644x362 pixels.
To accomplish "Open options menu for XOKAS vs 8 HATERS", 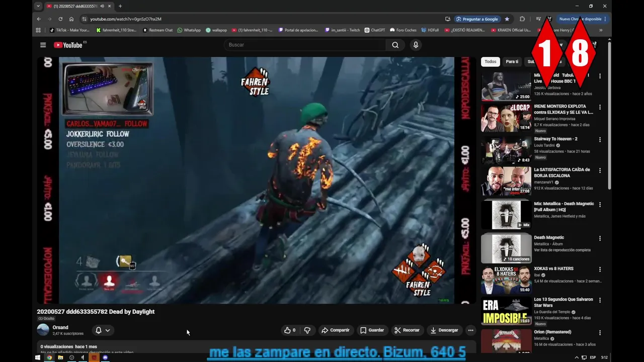I will 600,269.
